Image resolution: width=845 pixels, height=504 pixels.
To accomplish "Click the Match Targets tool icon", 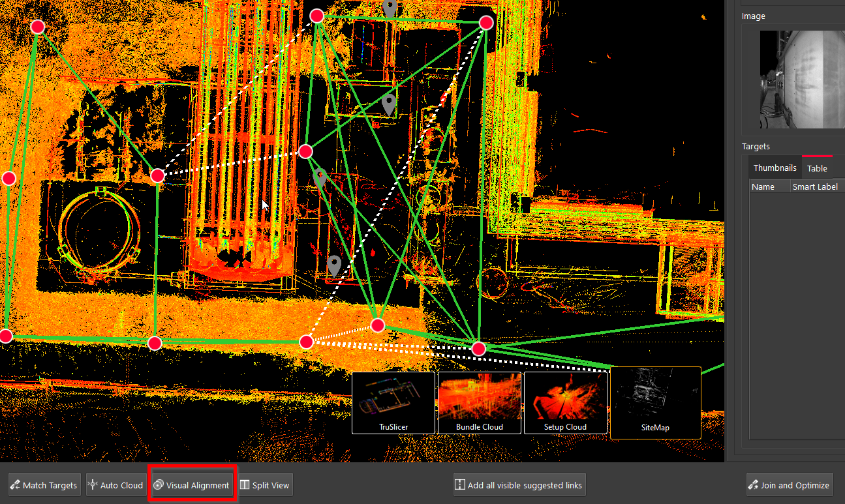I will pos(15,485).
